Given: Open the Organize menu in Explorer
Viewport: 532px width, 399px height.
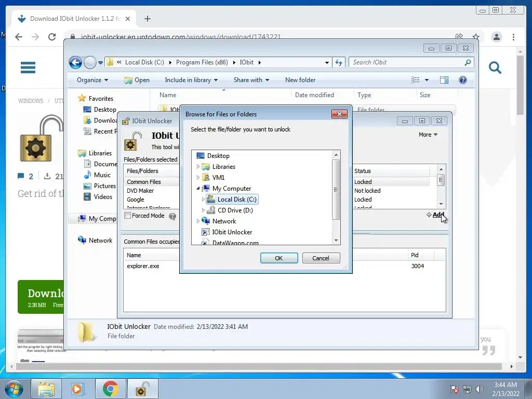Looking at the screenshot, I should [92, 80].
